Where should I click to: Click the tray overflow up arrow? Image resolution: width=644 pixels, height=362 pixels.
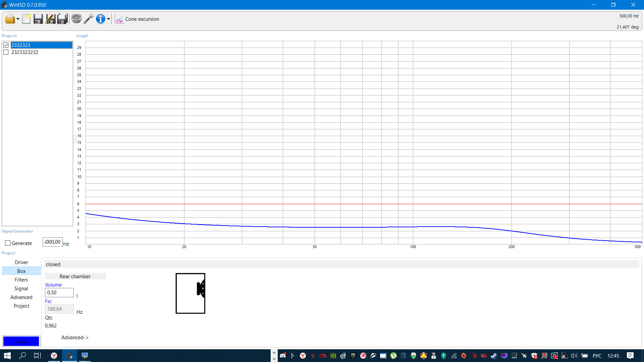pyautogui.click(x=274, y=353)
